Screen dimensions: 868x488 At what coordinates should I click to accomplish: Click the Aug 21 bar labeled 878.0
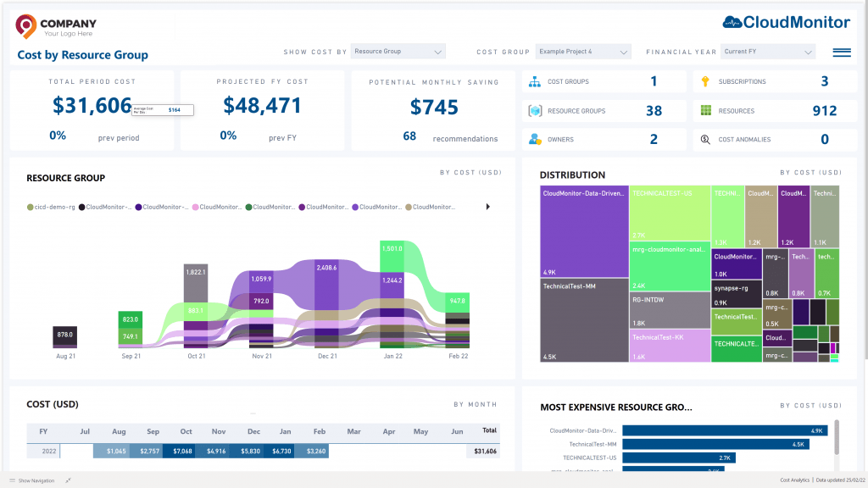click(x=64, y=336)
